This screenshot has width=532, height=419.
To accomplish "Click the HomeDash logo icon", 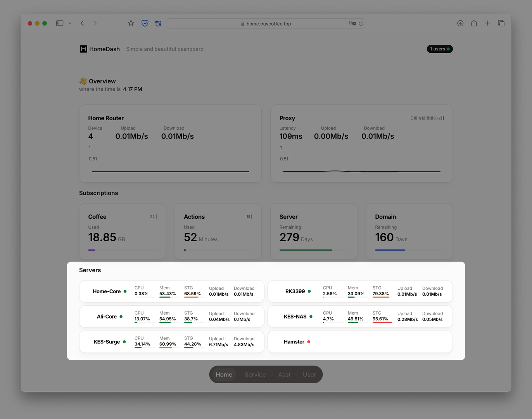I will click(83, 49).
